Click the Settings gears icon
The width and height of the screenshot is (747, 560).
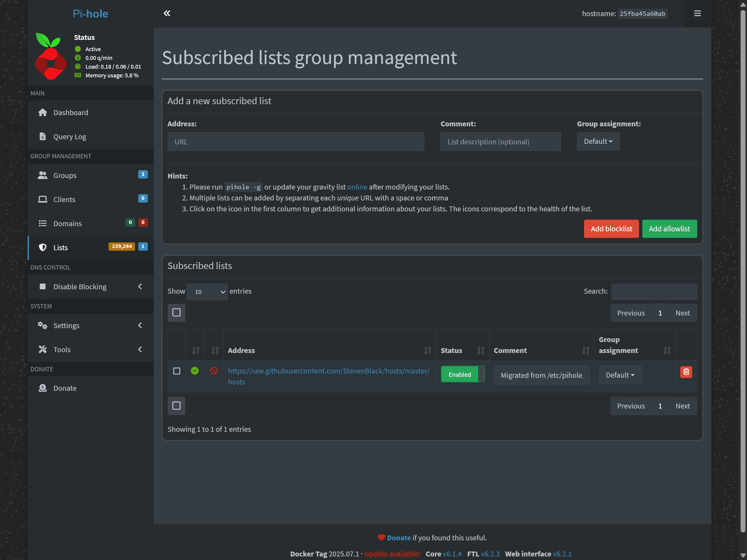tap(43, 325)
